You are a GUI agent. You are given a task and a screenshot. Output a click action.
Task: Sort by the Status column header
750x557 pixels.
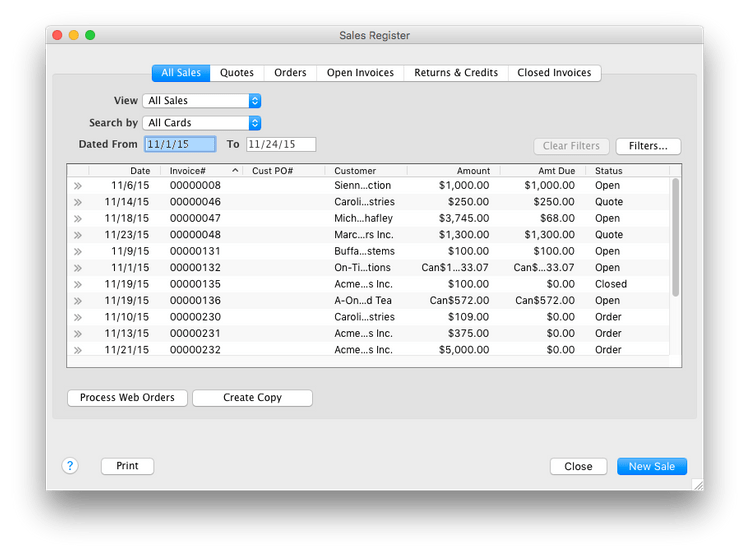(628, 171)
